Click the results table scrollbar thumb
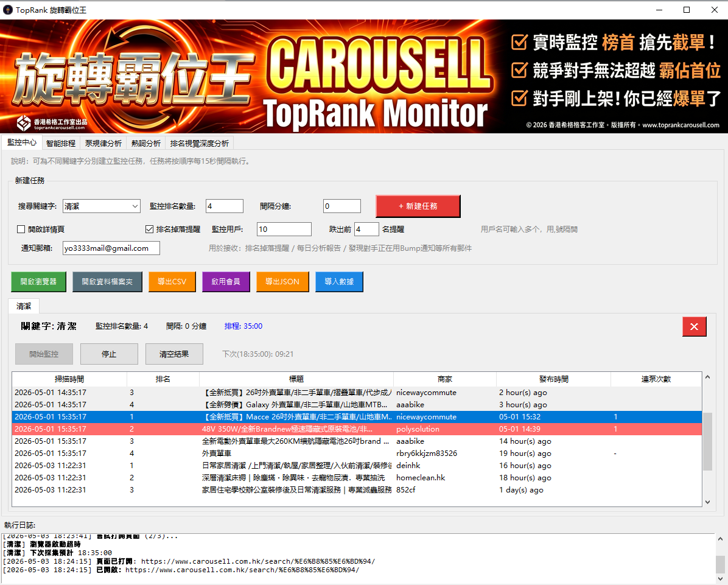The width and height of the screenshot is (728, 585). tap(707, 441)
